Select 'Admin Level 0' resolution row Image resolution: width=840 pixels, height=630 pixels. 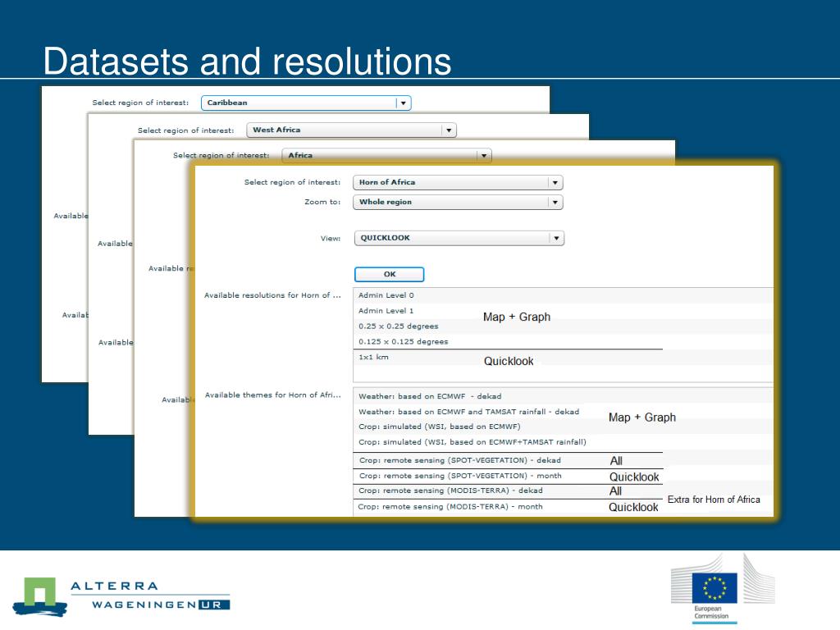point(563,295)
